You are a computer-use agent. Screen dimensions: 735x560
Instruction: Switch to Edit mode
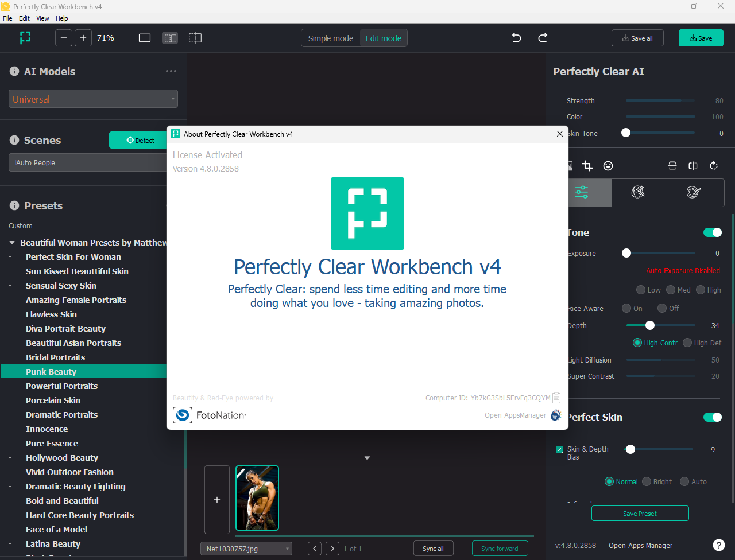[x=384, y=38]
